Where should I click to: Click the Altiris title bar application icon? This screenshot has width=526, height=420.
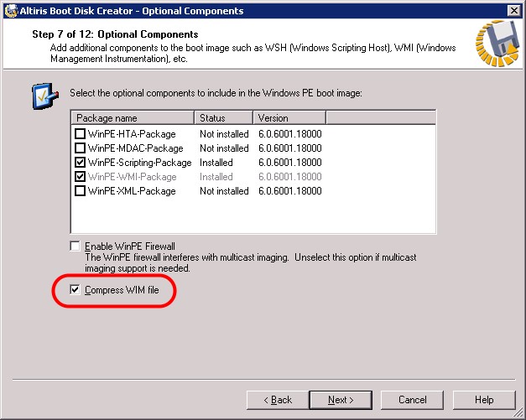(x=11, y=10)
